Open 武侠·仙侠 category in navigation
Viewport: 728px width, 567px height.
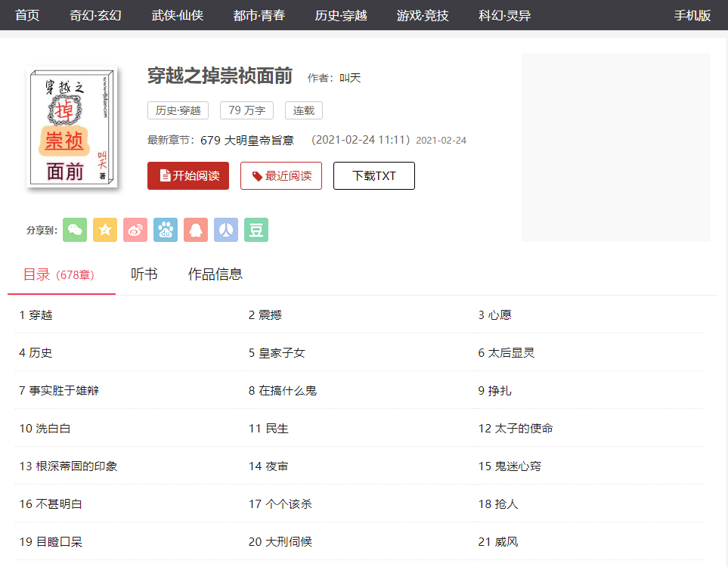click(177, 15)
